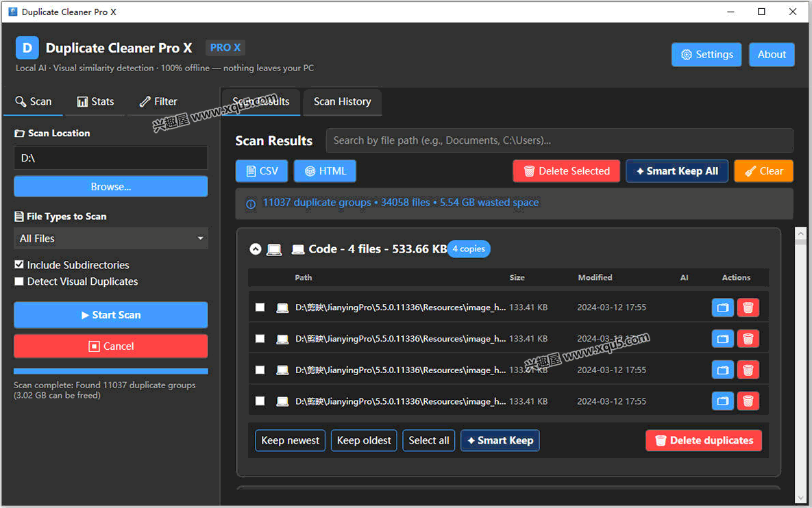Open folder for first duplicate file row
This screenshot has width=812, height=508.
point(722,307)
